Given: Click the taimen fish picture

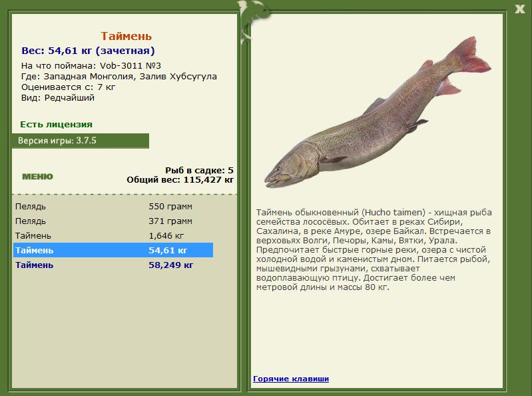Looking at the screenshot, I should (378, 112).
